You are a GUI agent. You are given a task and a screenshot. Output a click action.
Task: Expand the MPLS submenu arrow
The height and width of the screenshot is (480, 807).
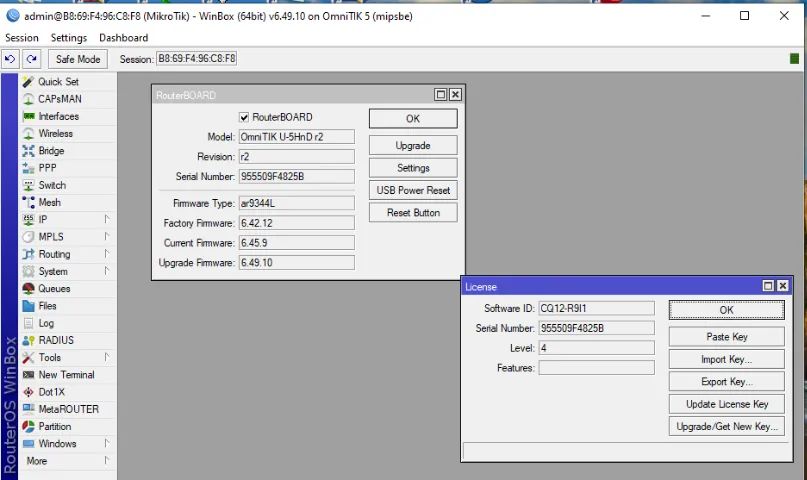pyautogui.click(x=107, y=237)
